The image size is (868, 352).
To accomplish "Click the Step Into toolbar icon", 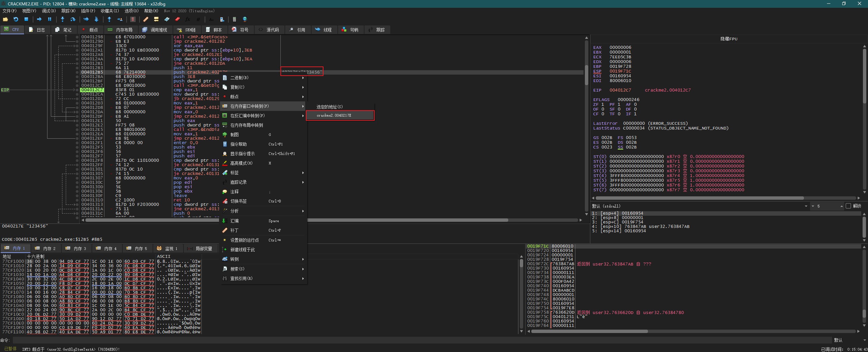I will click(x=62, y=19).
